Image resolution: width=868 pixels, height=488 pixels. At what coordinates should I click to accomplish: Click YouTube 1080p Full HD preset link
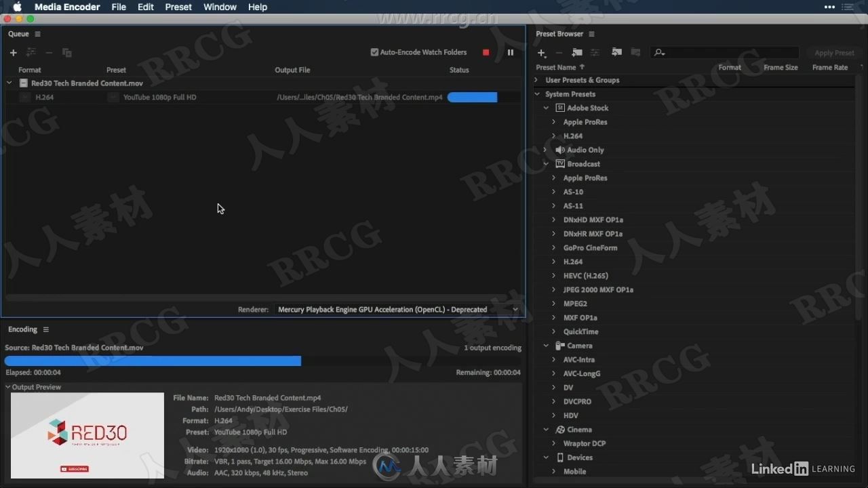click(x=160, y=98)
